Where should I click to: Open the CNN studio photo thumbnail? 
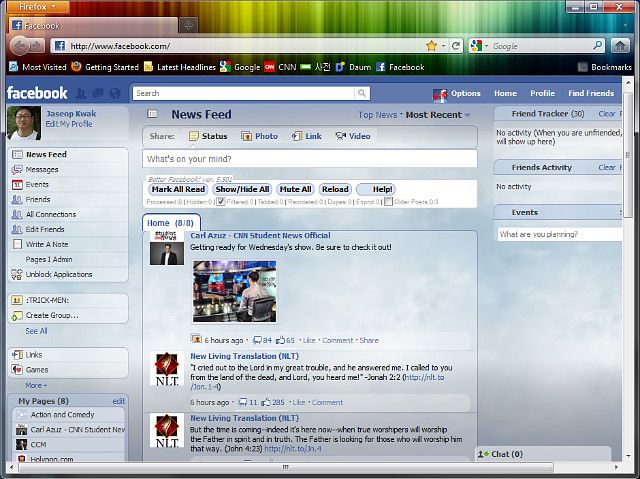[235, 291]
